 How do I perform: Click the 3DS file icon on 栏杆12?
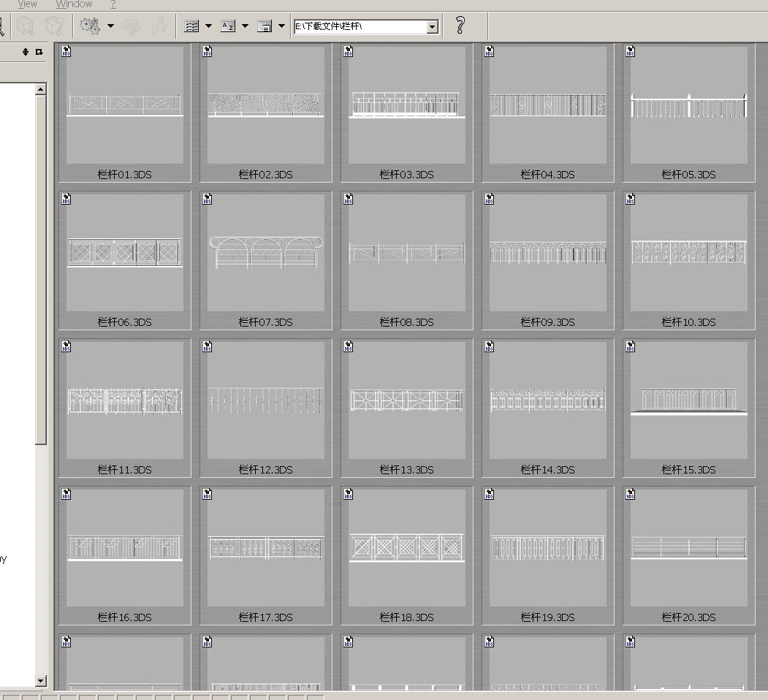(208, 346)
